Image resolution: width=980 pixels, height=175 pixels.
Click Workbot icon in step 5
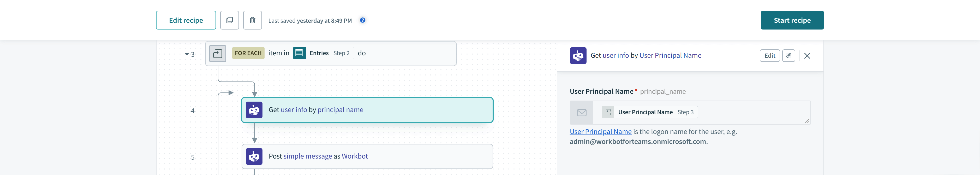(254, 156)
